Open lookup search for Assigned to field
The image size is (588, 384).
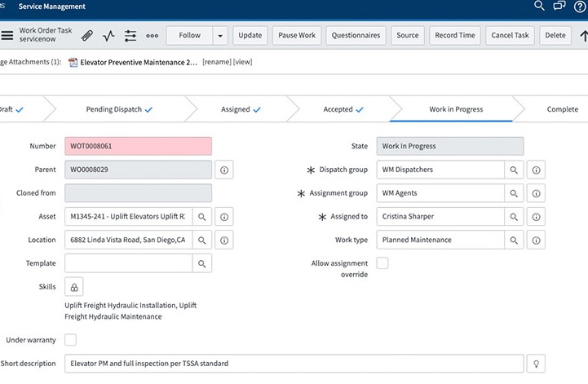pos(514,217)
